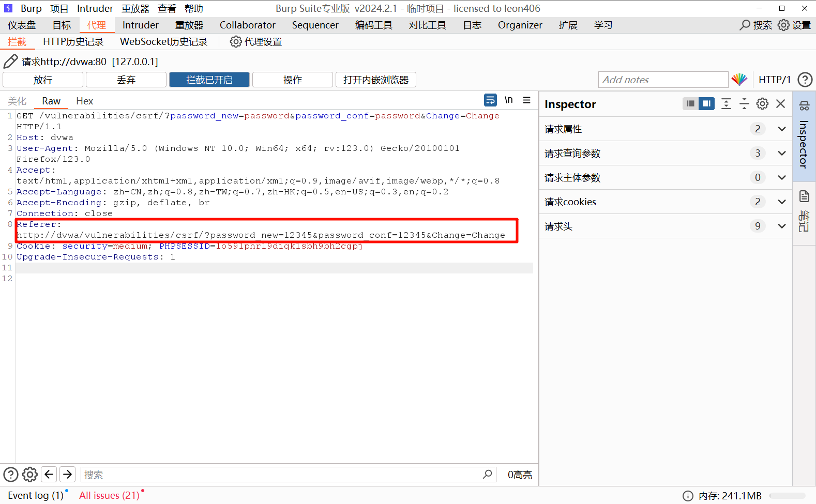Image resolution: width=816 pixels, height=504 pixels.
Task: Open the 项目 menu
Action: 59,8
